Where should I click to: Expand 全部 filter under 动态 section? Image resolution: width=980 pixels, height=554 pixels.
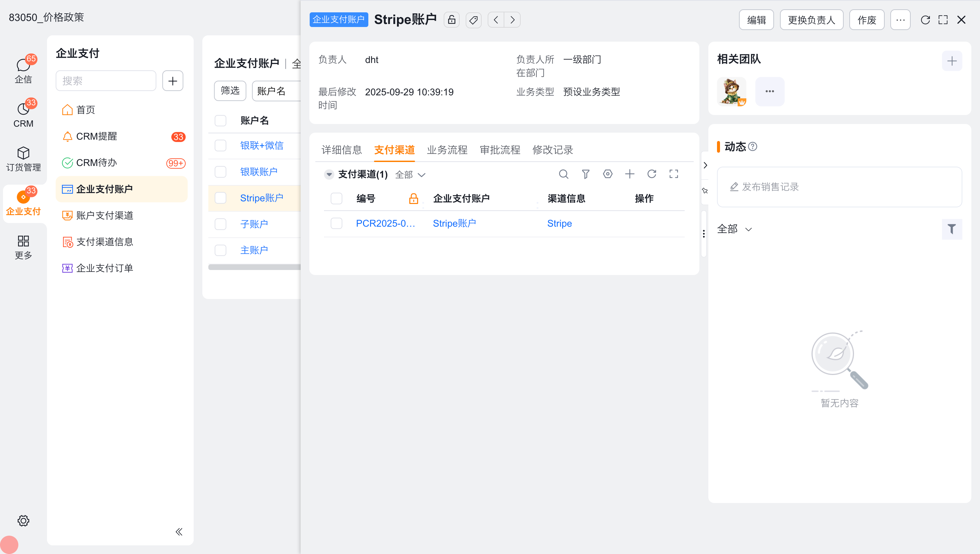click(x=734, y=229)
